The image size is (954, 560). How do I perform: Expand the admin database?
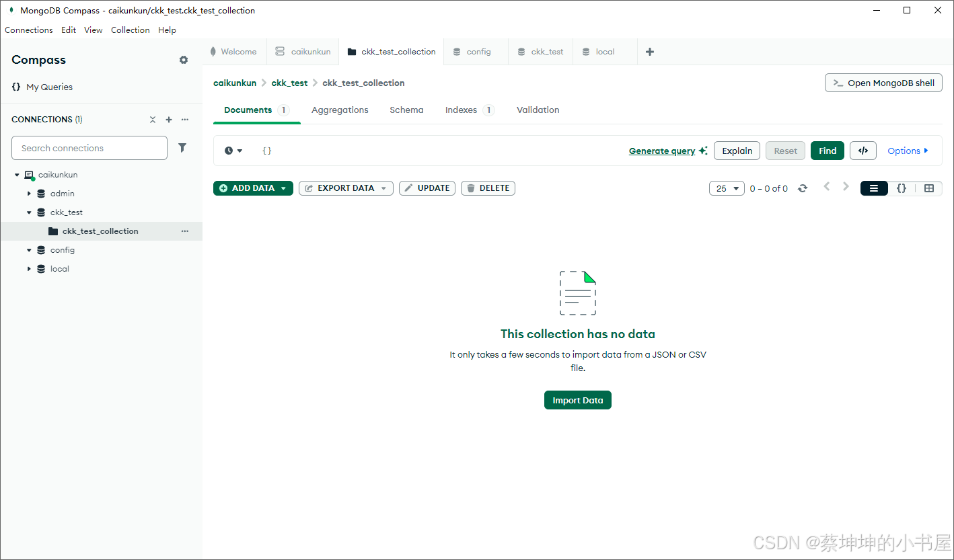(x=29, y=193)
